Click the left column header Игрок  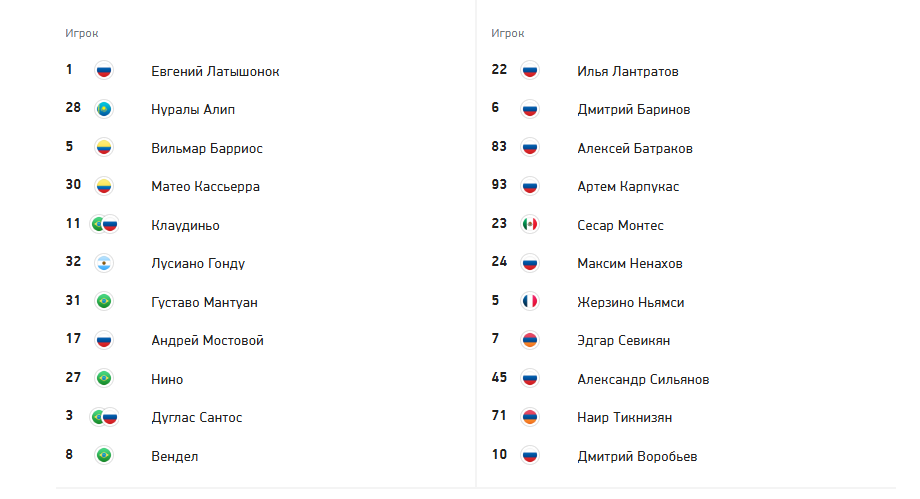click(82, 33)
